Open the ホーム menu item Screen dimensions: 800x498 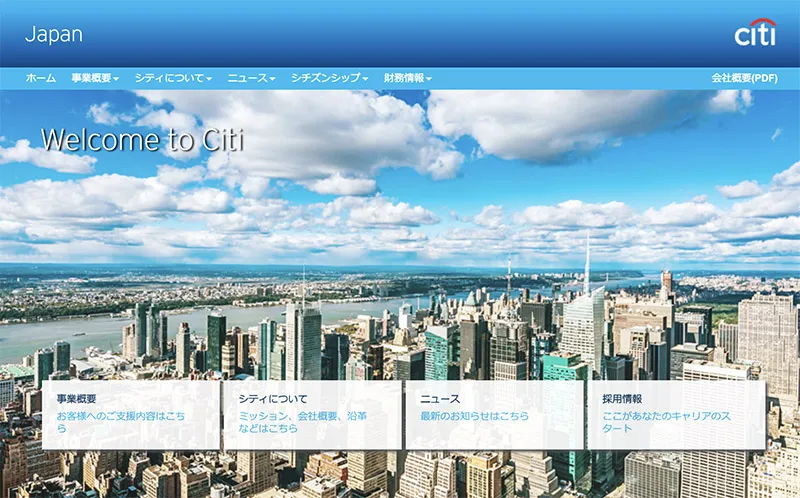click(x=41, y=78)
